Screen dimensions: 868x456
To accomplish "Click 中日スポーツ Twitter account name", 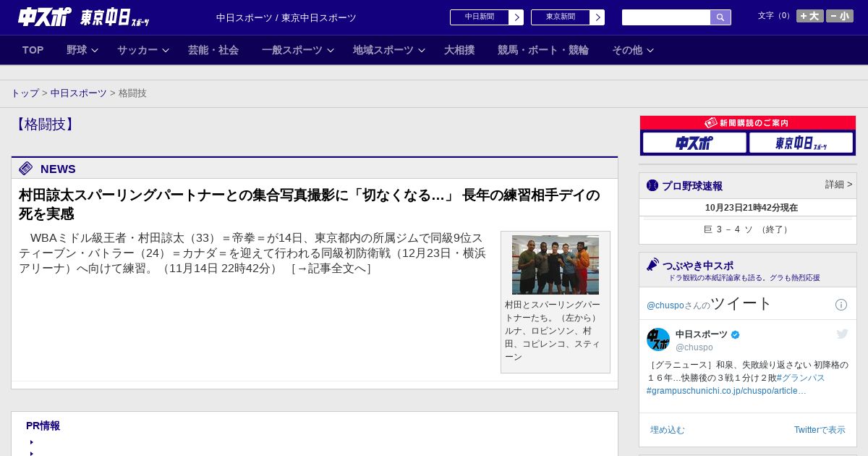I will point(702,334).
